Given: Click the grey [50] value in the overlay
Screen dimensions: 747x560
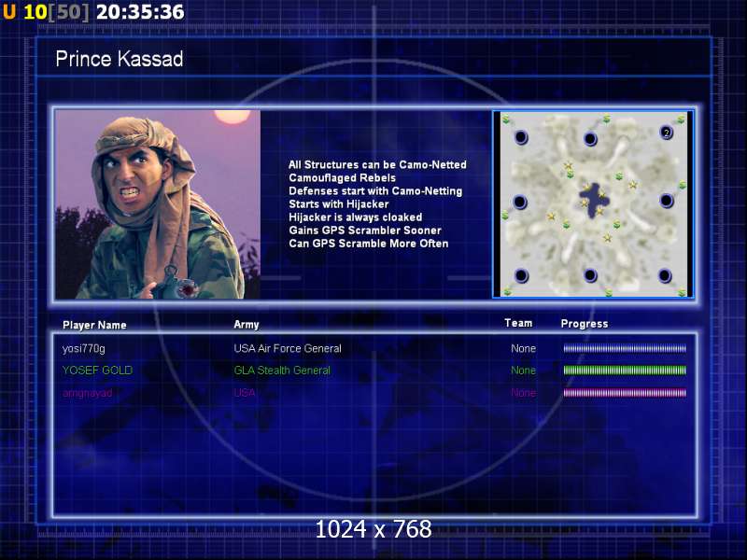Looking at the screenshot, I should pyautogui.click(x=69, y=12).
